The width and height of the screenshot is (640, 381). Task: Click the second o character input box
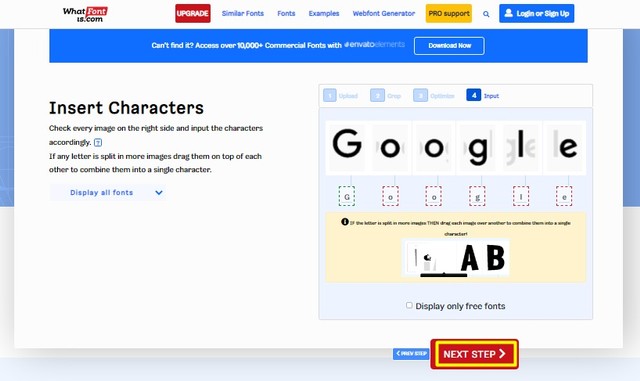(x=433, y=196)
